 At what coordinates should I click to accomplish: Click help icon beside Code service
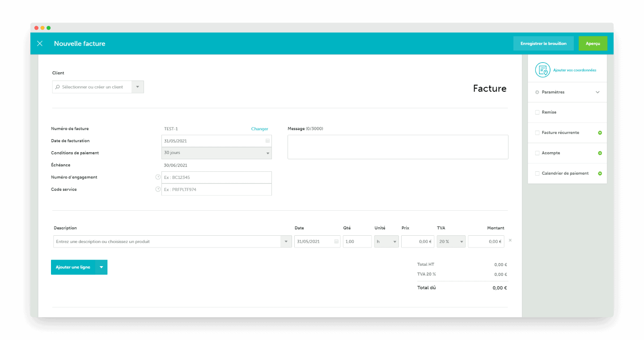coord(158,189)
